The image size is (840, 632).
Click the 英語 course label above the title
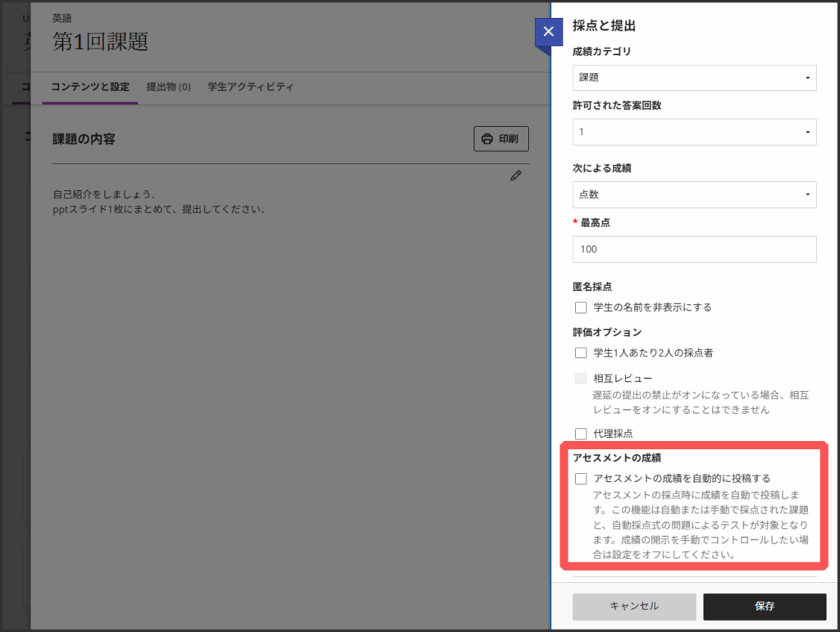pyautogui.click(x=61, y=17)
